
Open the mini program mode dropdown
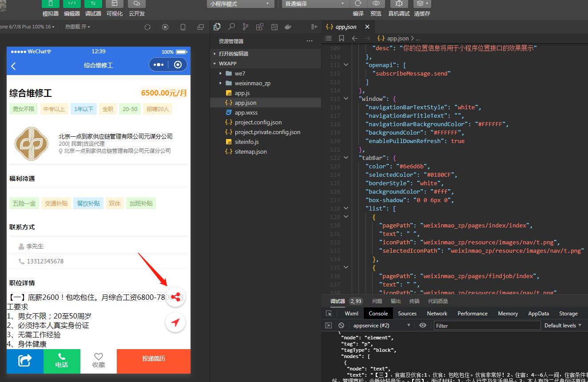tap(240, 4)
